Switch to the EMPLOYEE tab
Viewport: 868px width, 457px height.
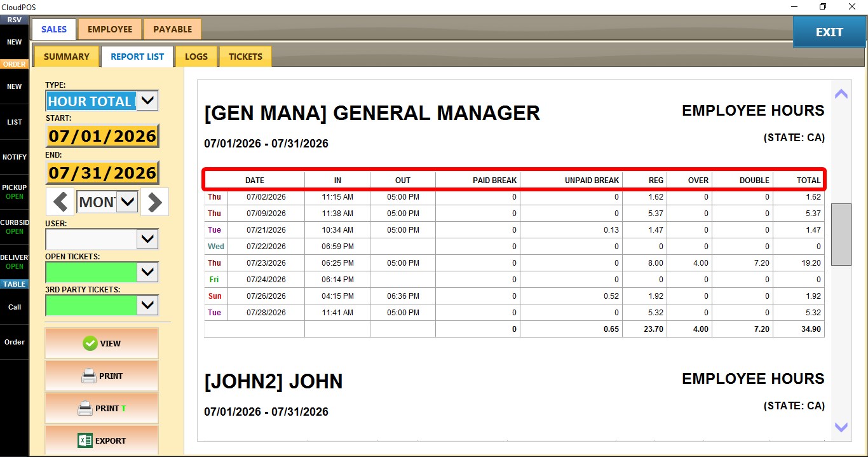110,29
